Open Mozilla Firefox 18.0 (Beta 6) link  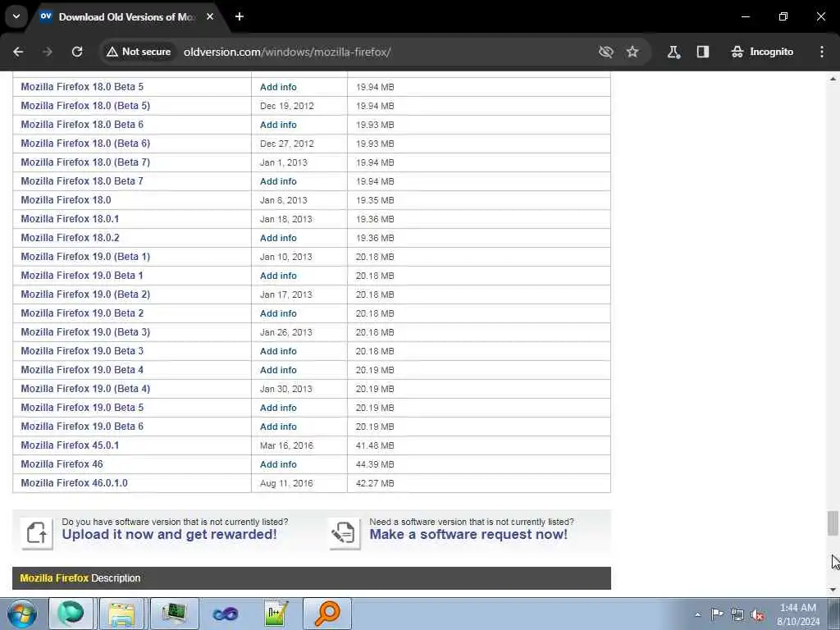pyautogui.click(x=85, y=144)
